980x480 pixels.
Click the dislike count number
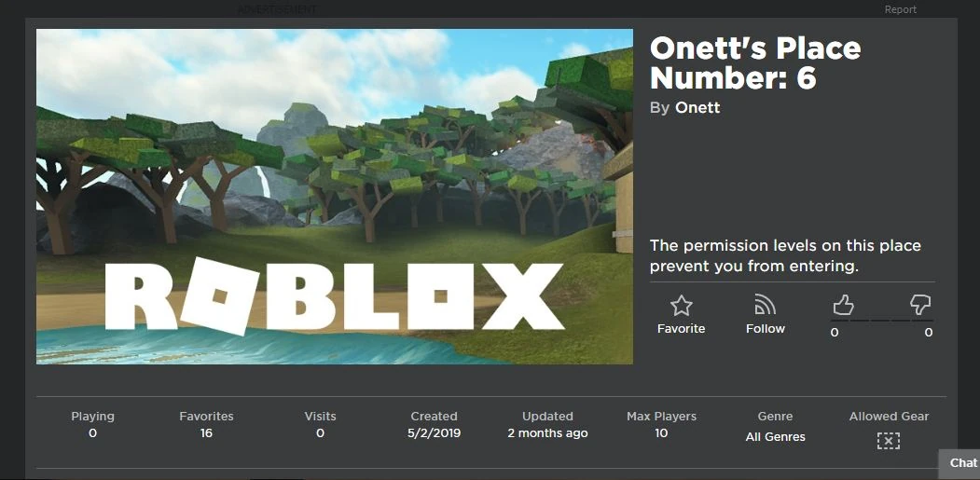coord(928,333)
